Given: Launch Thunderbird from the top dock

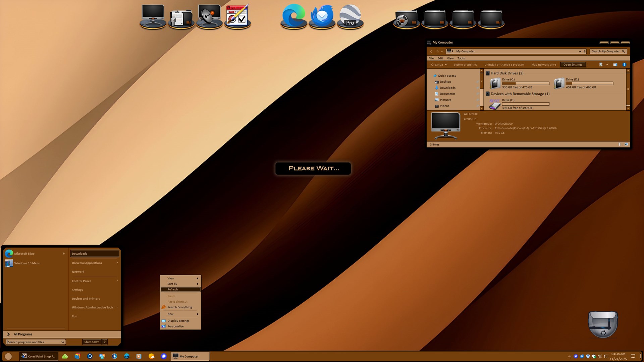Looking at the screenshot, I should click(322, 16).
